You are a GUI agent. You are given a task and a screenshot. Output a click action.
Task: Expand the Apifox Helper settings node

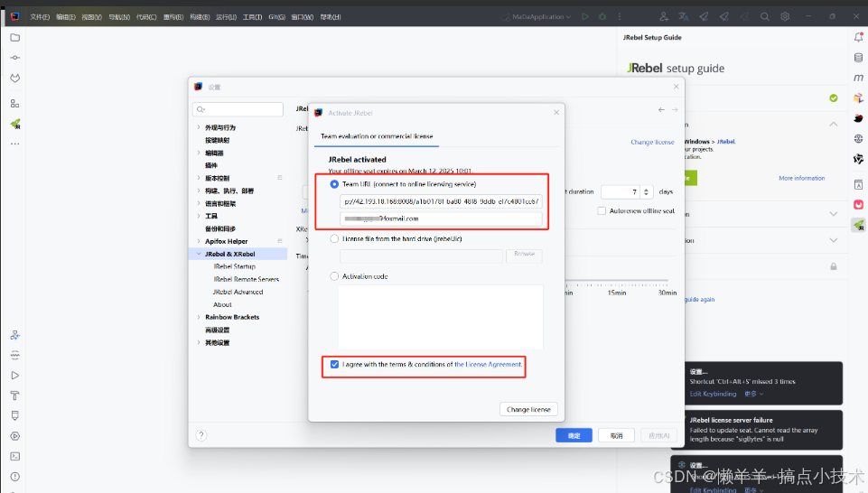click(199, 241)
